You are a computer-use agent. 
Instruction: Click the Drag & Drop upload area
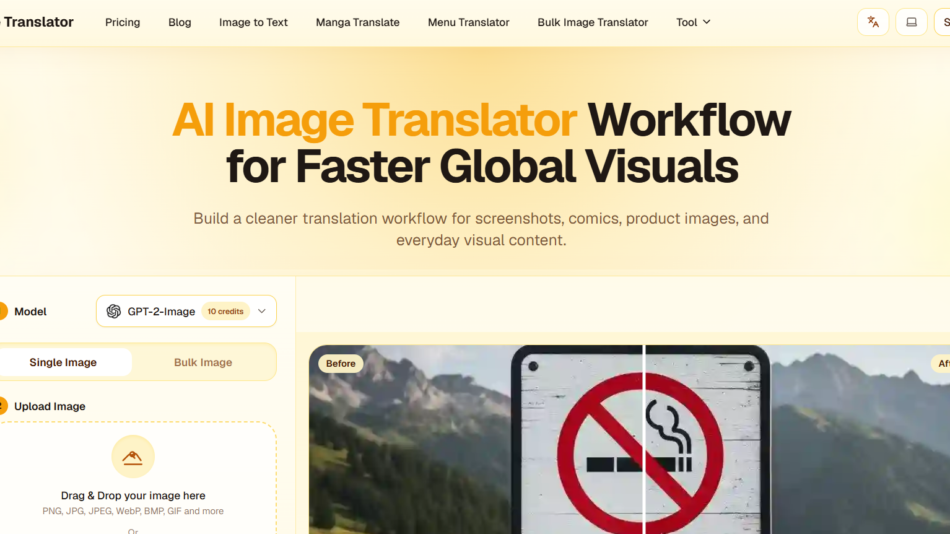135,478
